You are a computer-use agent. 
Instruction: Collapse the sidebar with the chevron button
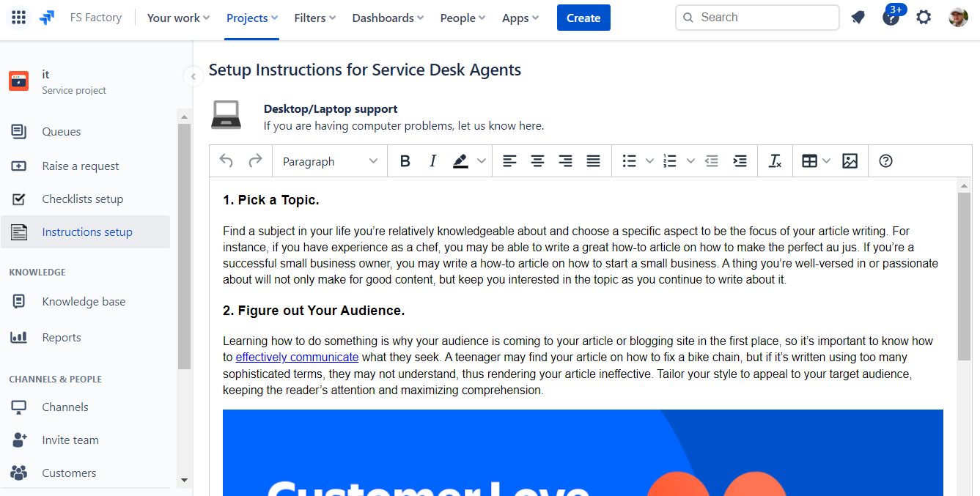pos(193,76)
